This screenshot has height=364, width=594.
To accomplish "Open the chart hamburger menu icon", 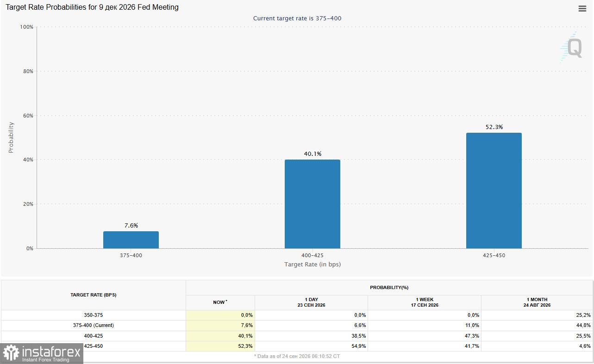I will [x=582, y=8].
